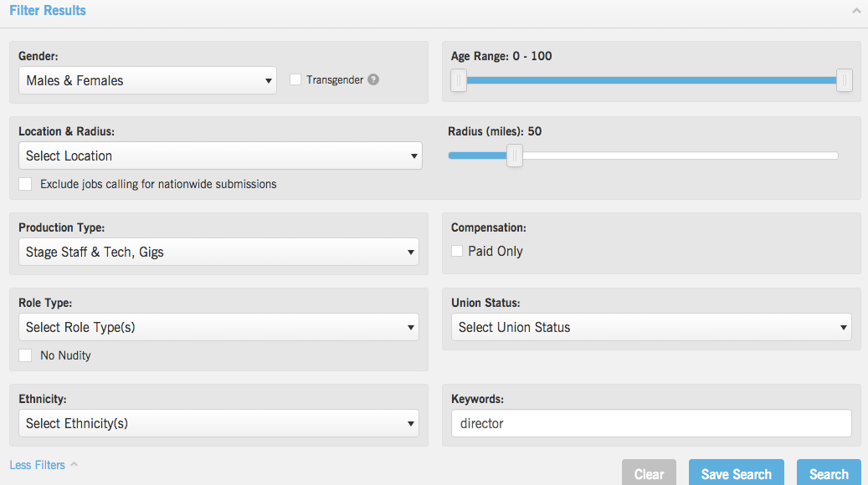Expand the Production Type dropdown
Viewport: 868px width, 485px height.
coord(218,253)
